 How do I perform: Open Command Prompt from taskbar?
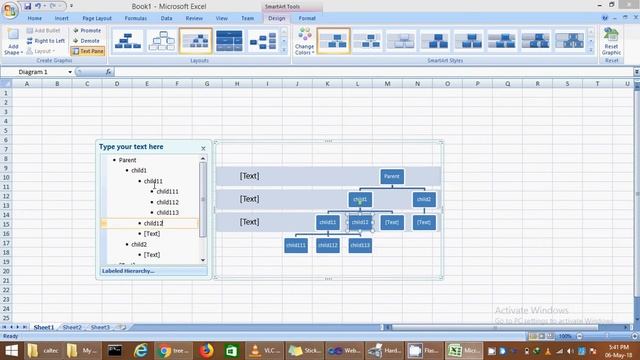click(x=115, y=351)
